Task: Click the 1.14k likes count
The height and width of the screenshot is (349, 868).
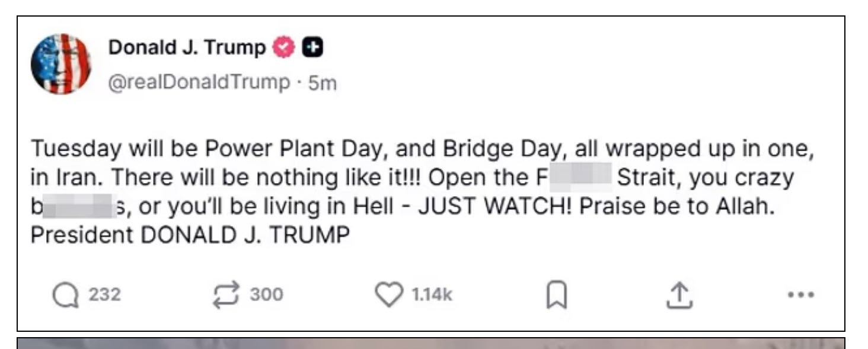Action: pos(432,294)
